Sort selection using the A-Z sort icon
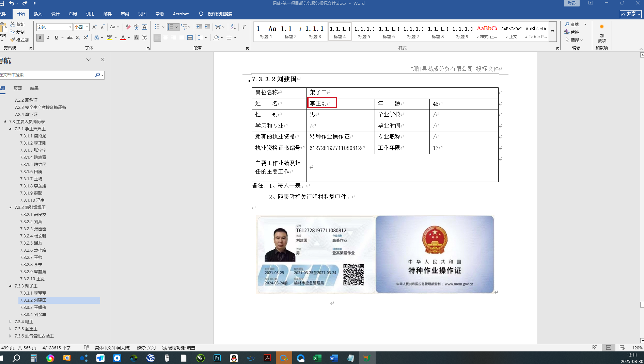Image resolution: width=644 pixels, height=364 pixels. click(233, 27)
